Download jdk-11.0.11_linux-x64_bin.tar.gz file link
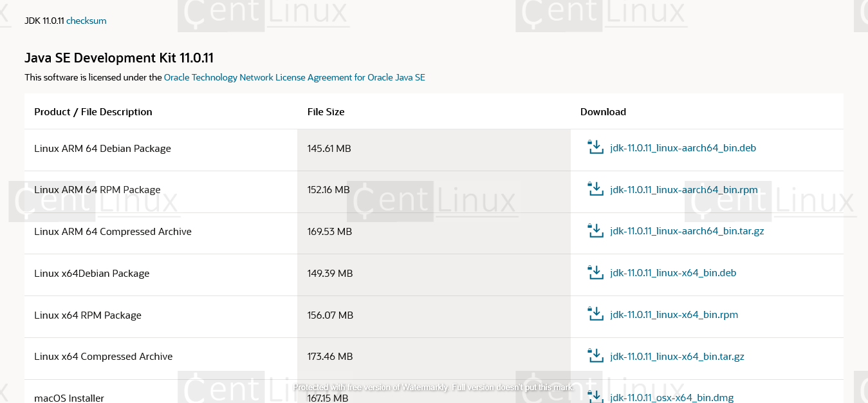The height and width of the screenshot is (403, 868). click(677, 356)
